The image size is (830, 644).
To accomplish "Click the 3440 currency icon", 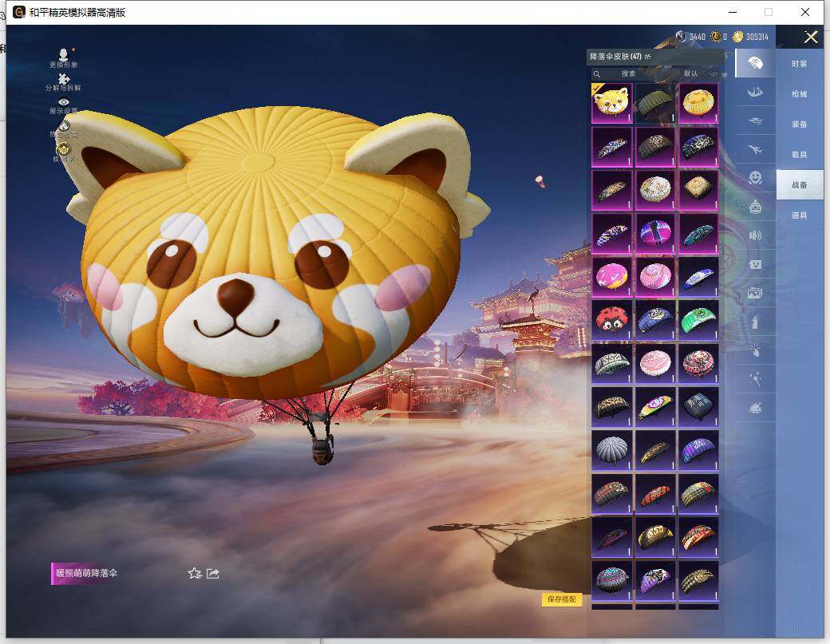I will click(681, 37).
